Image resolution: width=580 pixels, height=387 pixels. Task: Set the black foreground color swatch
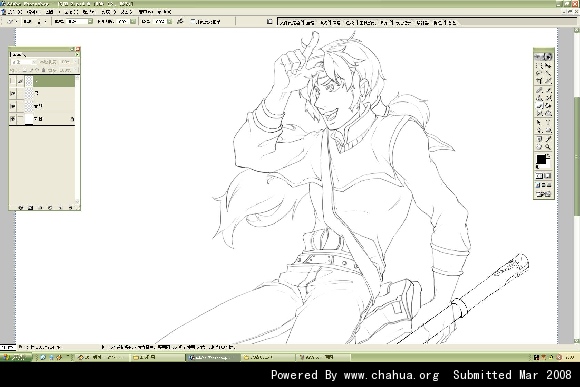541,159
